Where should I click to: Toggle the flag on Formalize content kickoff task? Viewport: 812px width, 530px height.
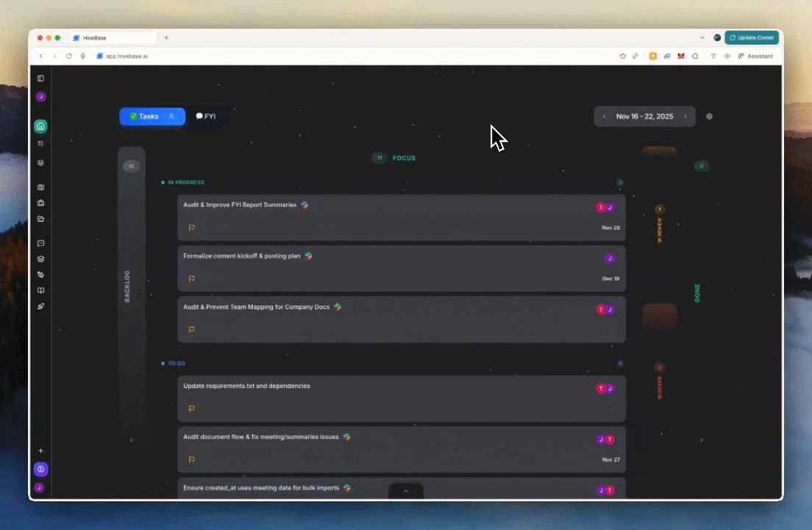[x=191, y=279]
